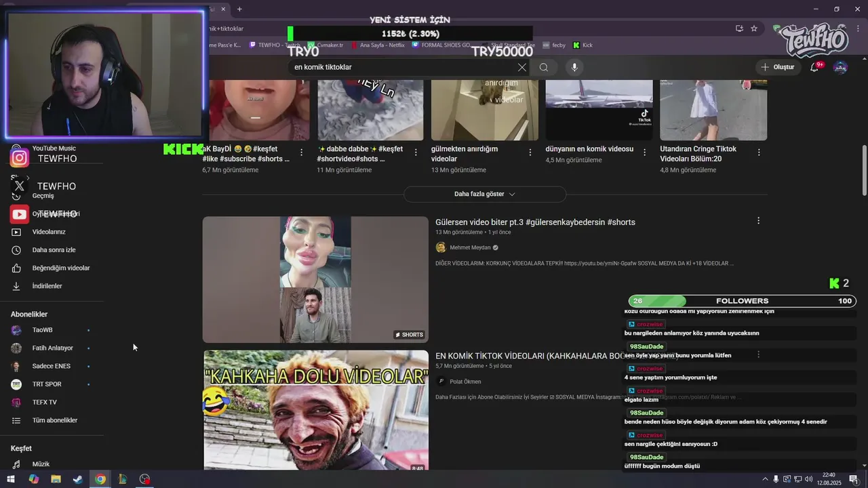Viewport: 868px width, 488px height.
Task: Open 'Gülersen video biter pt.3' video title
Action: click(x=535, y=222)
